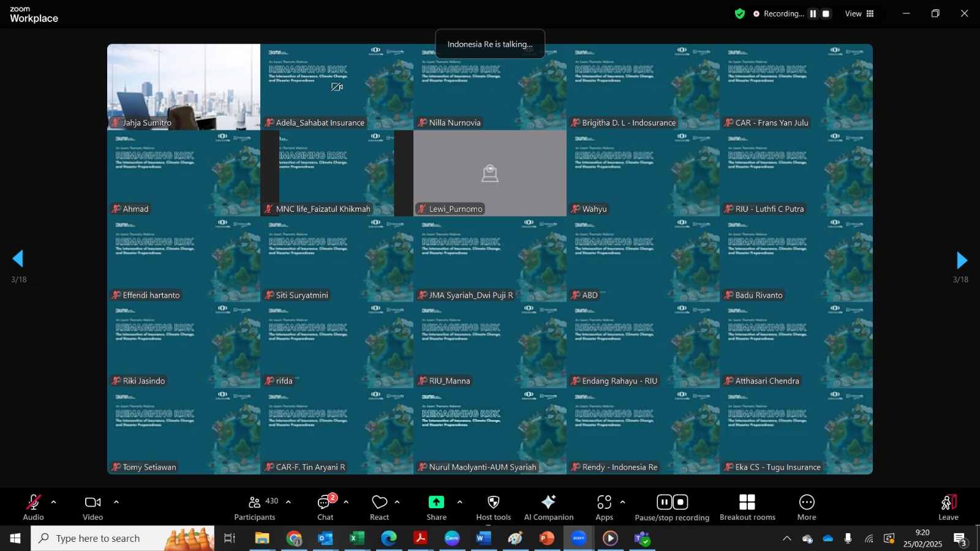Expand audio options arrow
Screen dimensions: 980x551
coord(54,502)
